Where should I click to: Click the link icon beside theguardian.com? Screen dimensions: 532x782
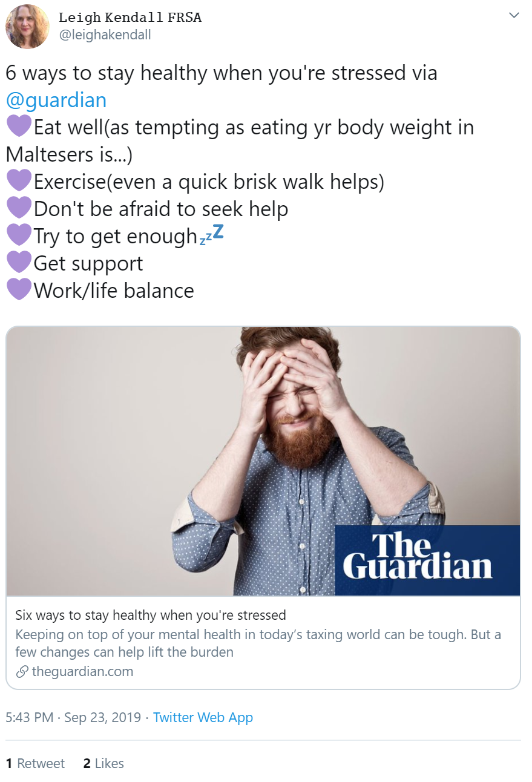(22, 671)
